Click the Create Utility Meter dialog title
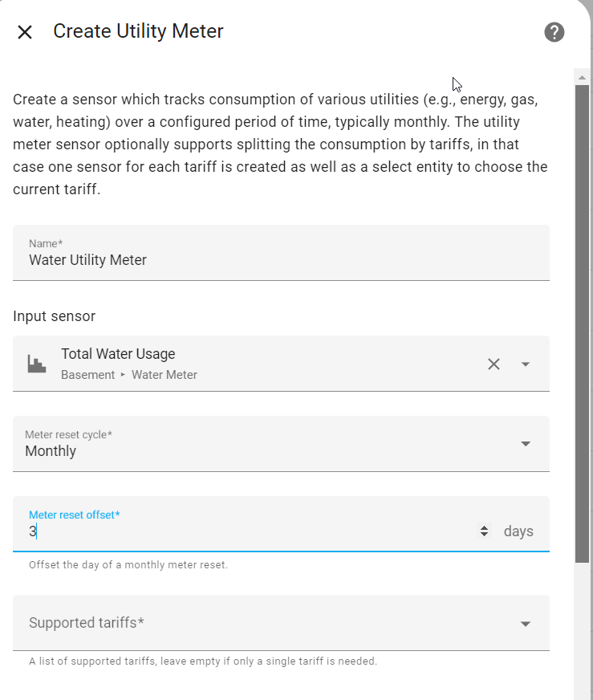Image resolution: width=593 pixels, height=700 pixels. point(138,31)
